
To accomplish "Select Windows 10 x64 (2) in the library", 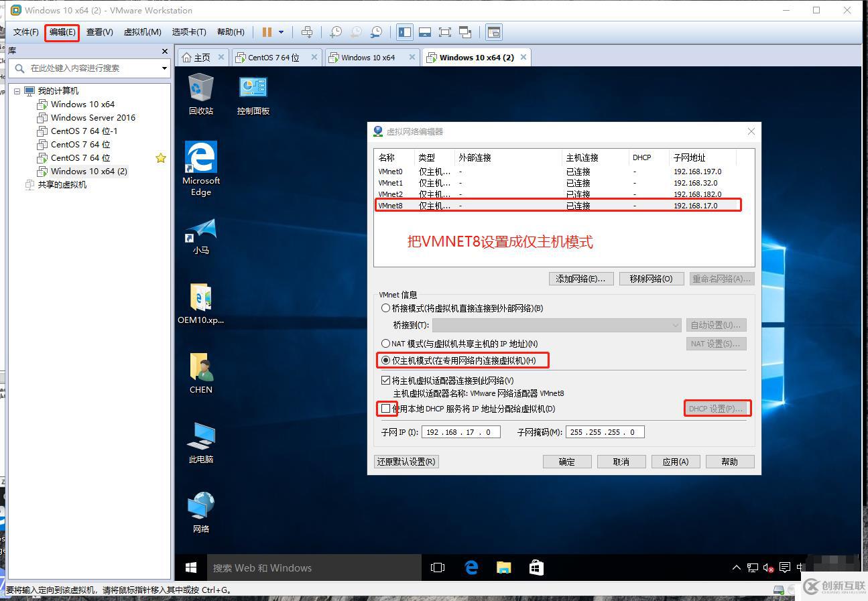I will (x=82, y=172).
